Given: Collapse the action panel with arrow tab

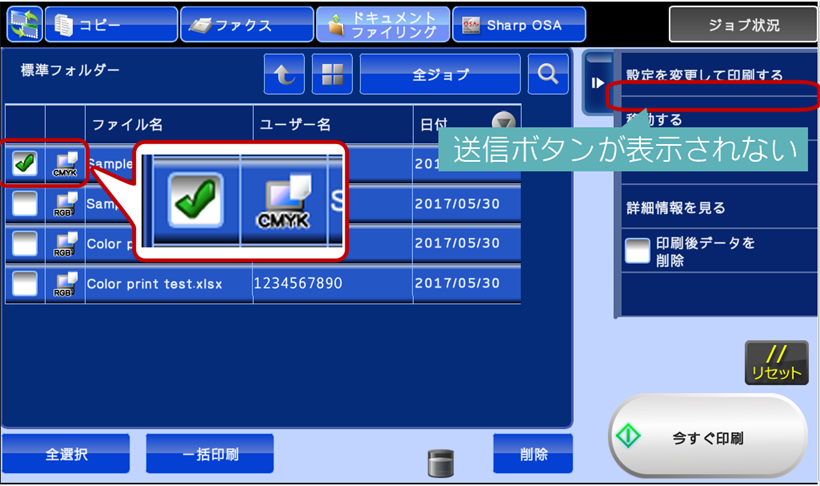Looking at the screenshot, I should 598,83.
